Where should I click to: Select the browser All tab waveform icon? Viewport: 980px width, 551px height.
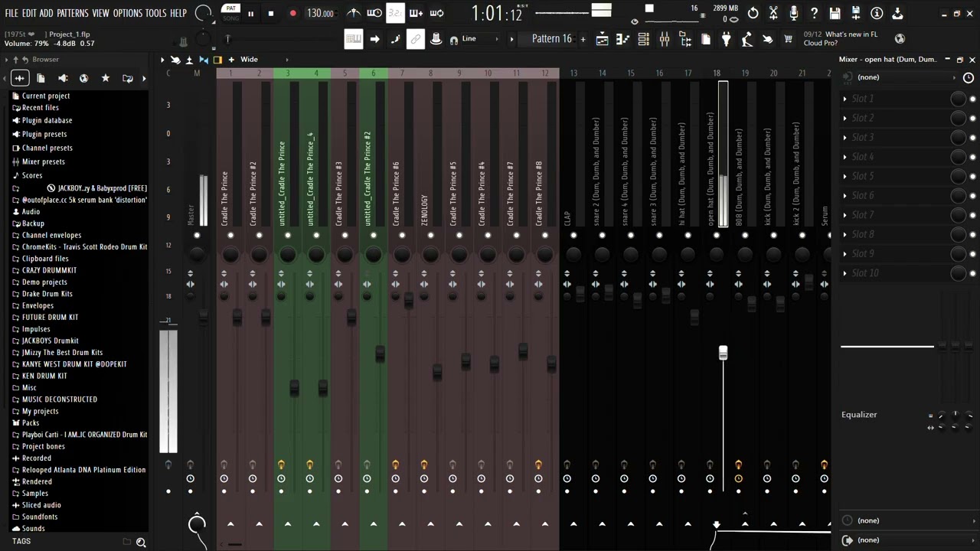(20, 78)
